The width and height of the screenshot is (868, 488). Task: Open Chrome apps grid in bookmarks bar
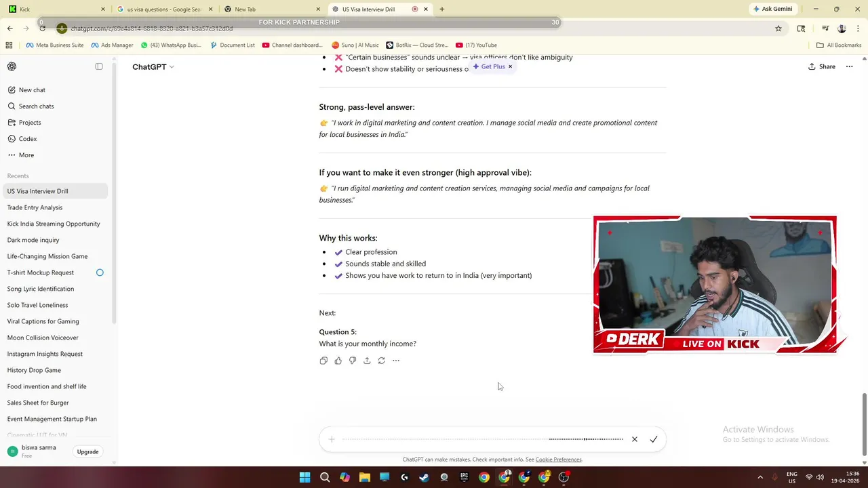9,45
